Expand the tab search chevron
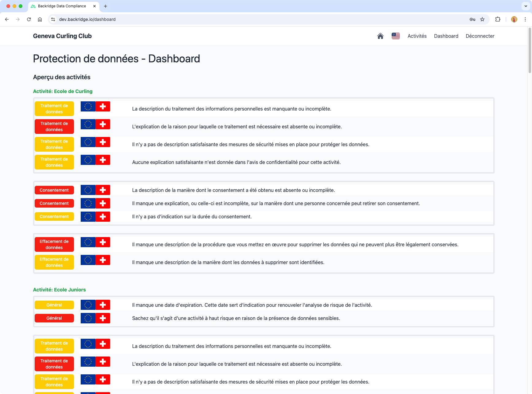The image size is (532, 394). point(526,6)
